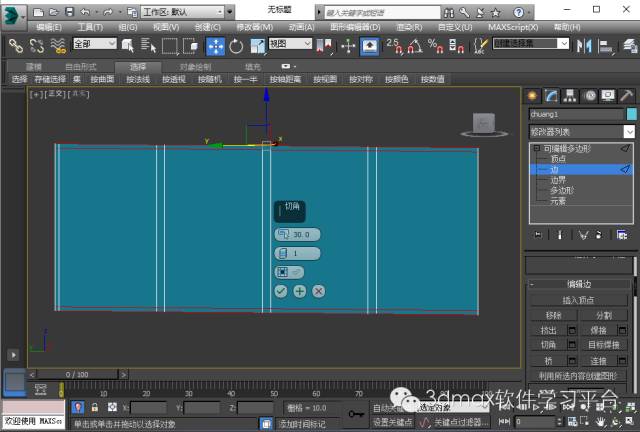Cancel the chamfer caddy with the red X

318,291
